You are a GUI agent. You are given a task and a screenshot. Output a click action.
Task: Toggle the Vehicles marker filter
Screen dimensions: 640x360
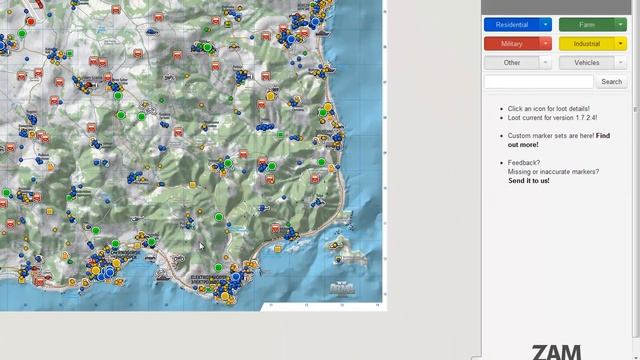tap(587, 62)
